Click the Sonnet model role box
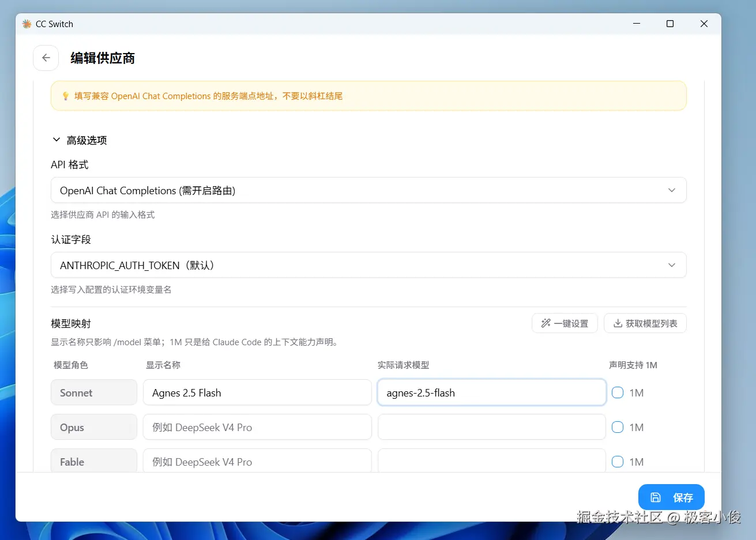756x540 pixels. click(94, 392)
